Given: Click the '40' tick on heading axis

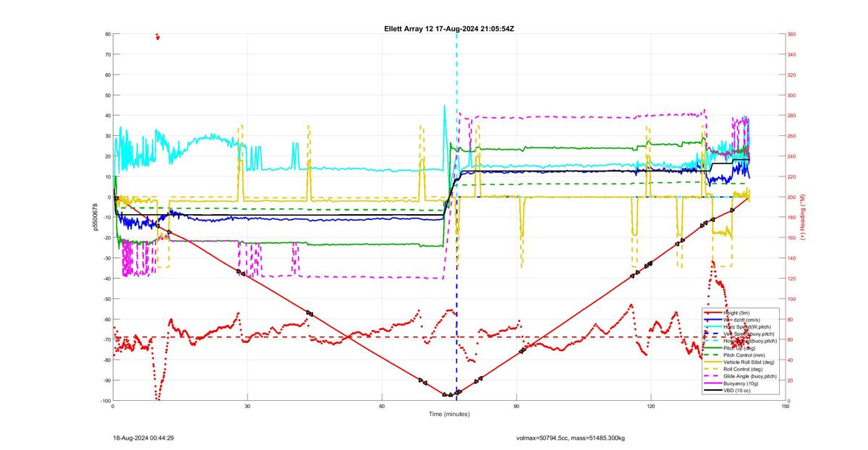Looking at the screenshot, I should pos(791,360).
